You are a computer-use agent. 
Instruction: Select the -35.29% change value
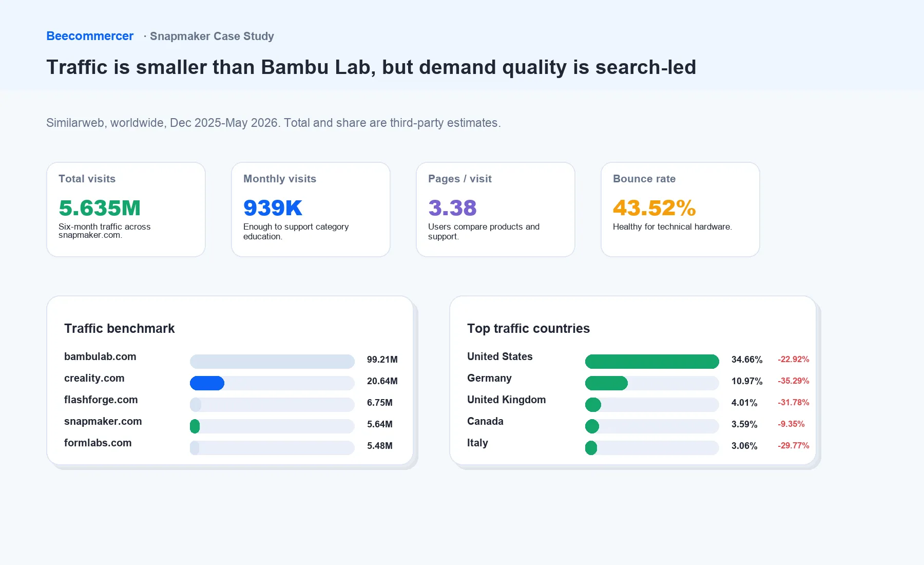tap(793, 381)
